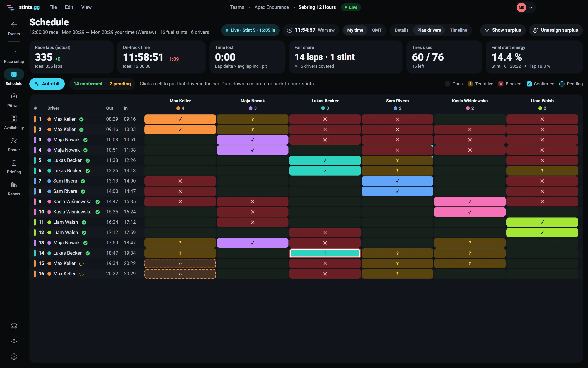The image size is (588, 368).
Task: Toggle Lukas Becker warning cell for stint 14
Action: 325,253
